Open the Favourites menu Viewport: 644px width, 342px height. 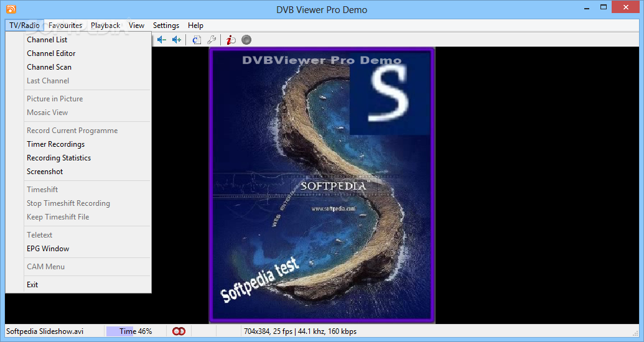pos(65,25)
